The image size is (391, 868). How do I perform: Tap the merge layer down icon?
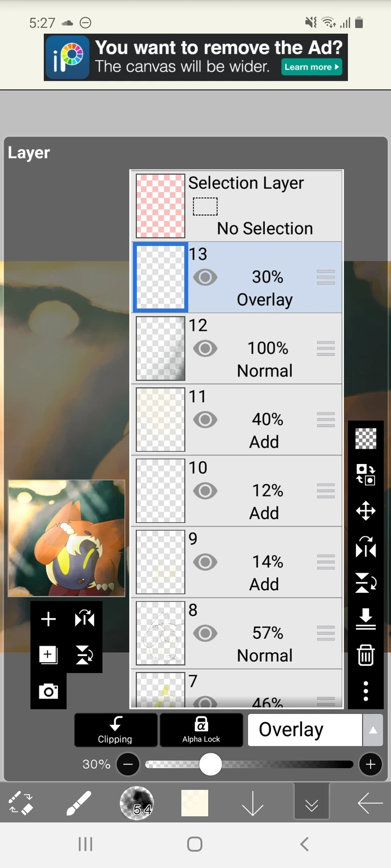tap(366, 619)
